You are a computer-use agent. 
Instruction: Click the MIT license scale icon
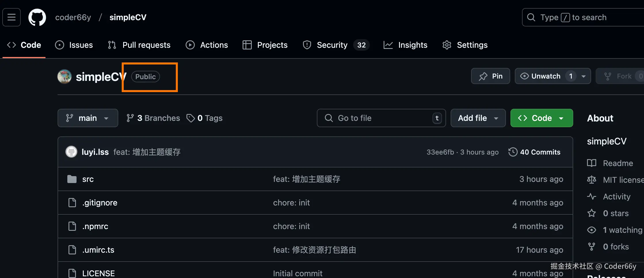pos(592,180)
